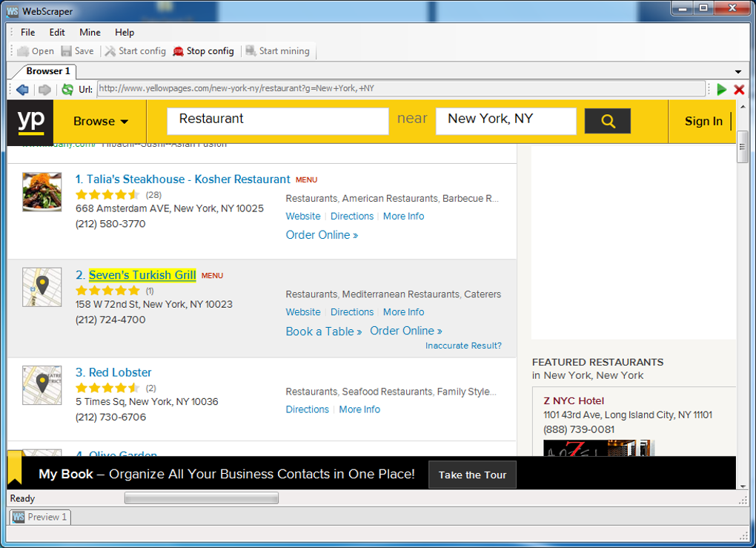Open the Help menu
Viewport: 756px width, 548px height.
click(x=125, y=33)
